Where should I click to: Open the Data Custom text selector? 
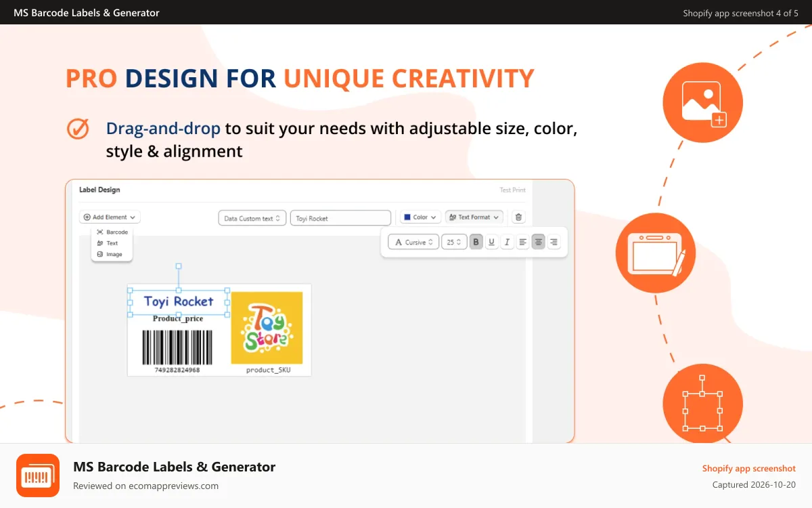pyautogui.click(x=252, y=218)
